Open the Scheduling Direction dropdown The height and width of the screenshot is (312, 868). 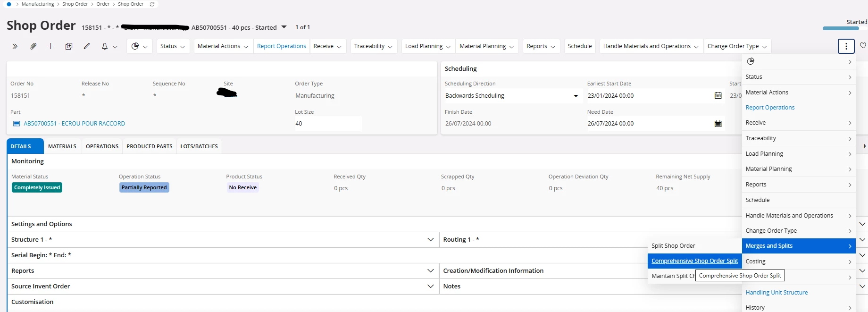576,96
